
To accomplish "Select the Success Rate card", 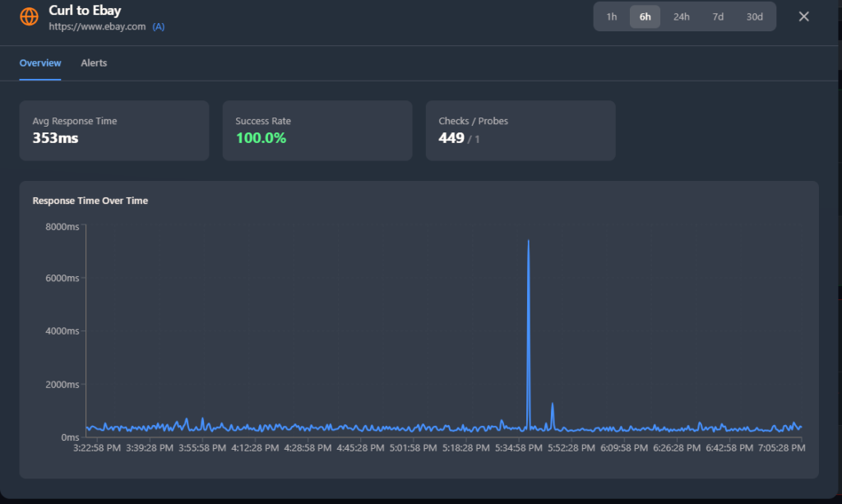I will tap(317, 130).
